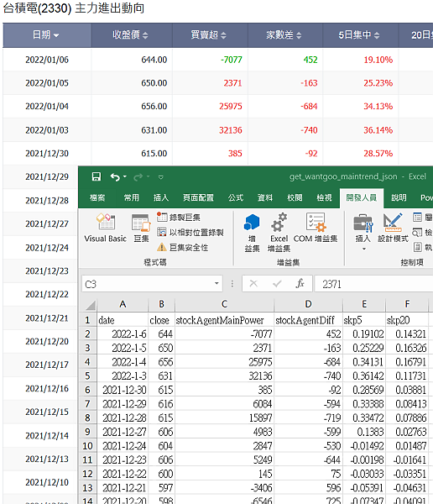Select column D header in Excel
Image resolution: width=433 pixels, height=504 pixels.
pos(308,304)
